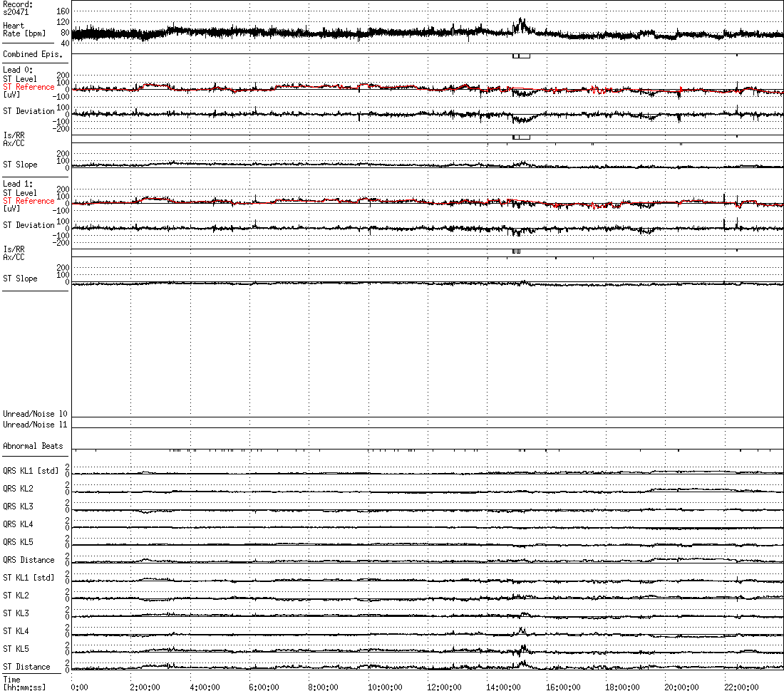Click the Lead 0 ST Slope label

tap(20, 165)
